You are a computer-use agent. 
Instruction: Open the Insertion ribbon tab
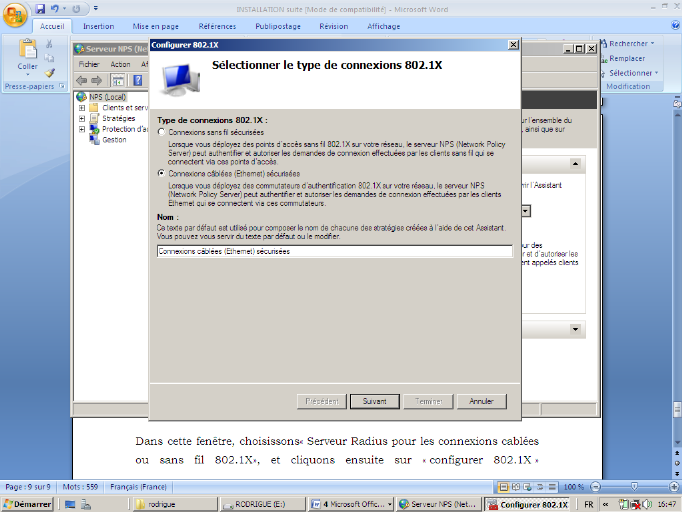(99, 27)
